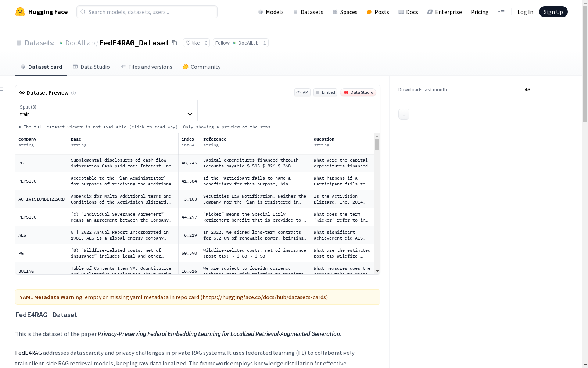Screen dimensions: 588x368
Task: Focus the search models, datasets, users field
Action: [x=147, y=12]
